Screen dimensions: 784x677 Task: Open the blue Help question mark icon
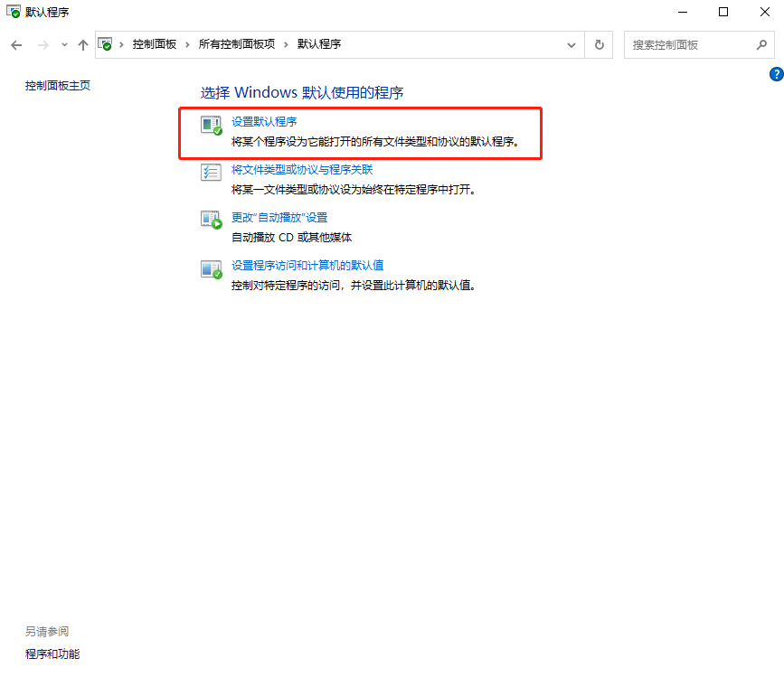pos(776,74)
